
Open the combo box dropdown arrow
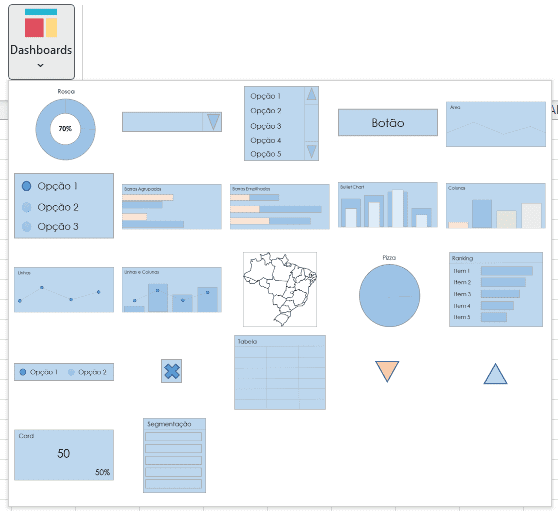tap(213, 122)
